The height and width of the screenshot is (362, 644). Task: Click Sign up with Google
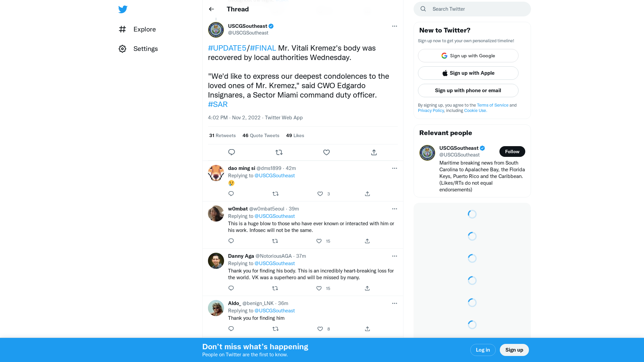[468, 56]
